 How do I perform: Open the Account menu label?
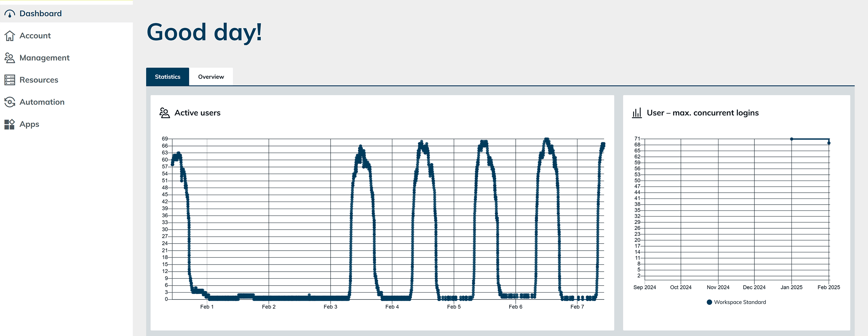click(35, 36)
